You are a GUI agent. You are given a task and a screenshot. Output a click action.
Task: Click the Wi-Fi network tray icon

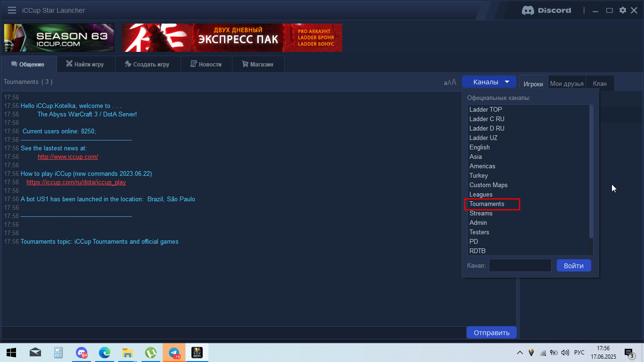[x=543, y=353]
